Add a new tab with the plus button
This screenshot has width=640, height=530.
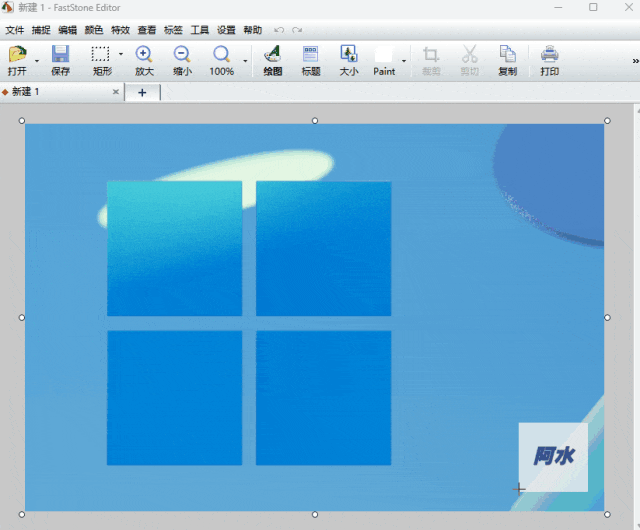142,93
